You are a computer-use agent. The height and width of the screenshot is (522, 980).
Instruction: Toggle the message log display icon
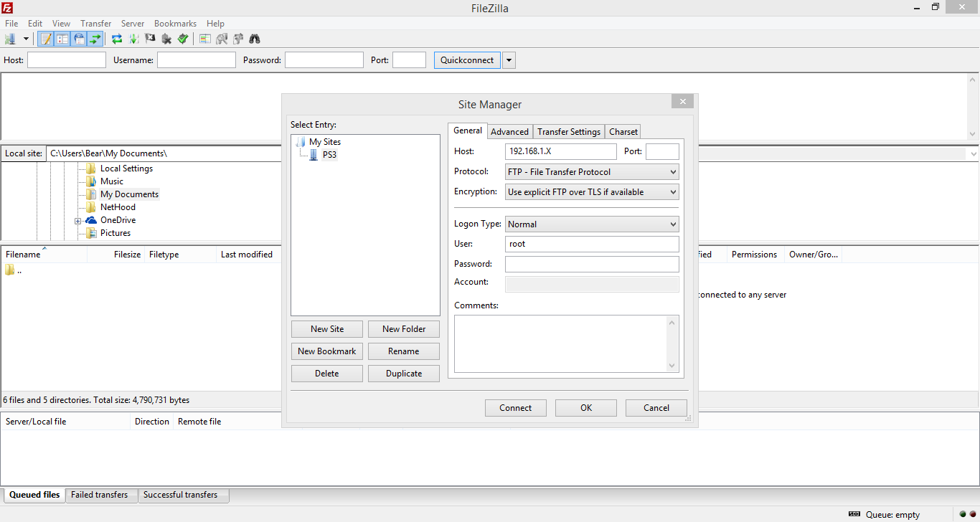[46, 39]
